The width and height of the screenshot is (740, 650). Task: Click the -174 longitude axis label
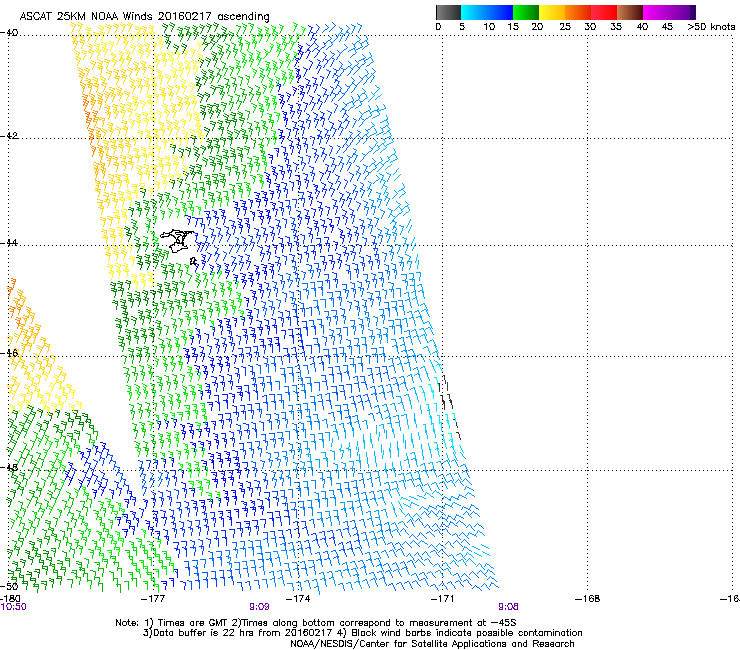click(x=298, y=599)
